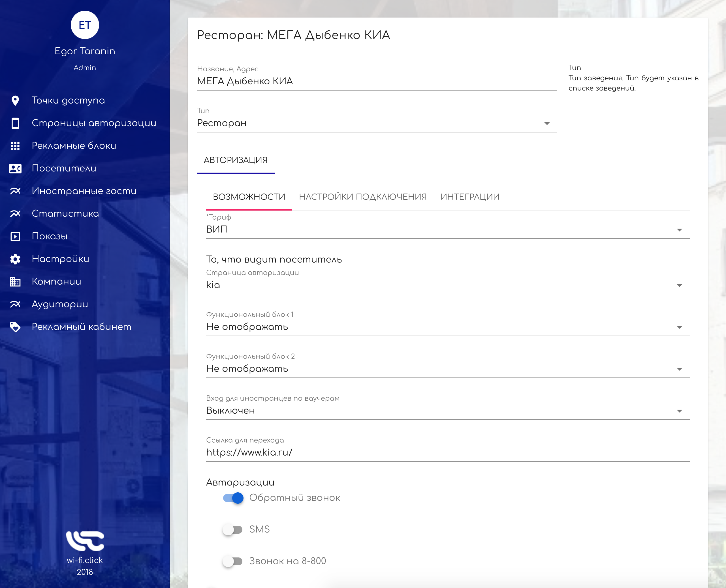Switch to the ИНТЕГРАЦИИ tab
The width and height of the screenshot is (726, 588).
470,197
